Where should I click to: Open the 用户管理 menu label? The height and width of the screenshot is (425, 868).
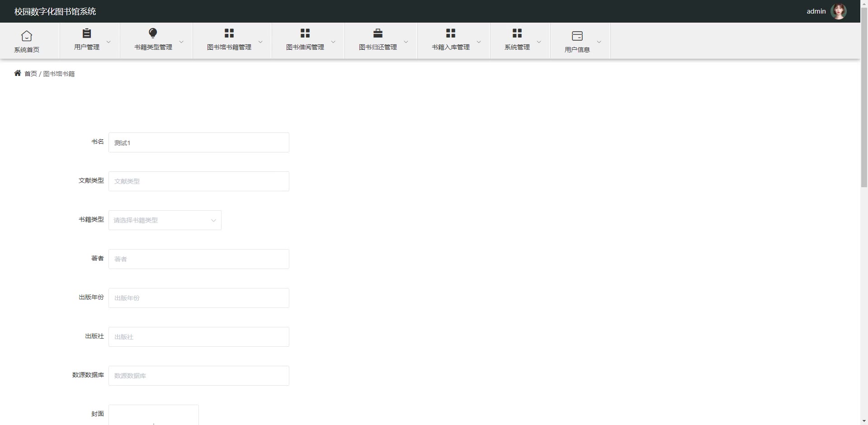[x=87, y=47]
